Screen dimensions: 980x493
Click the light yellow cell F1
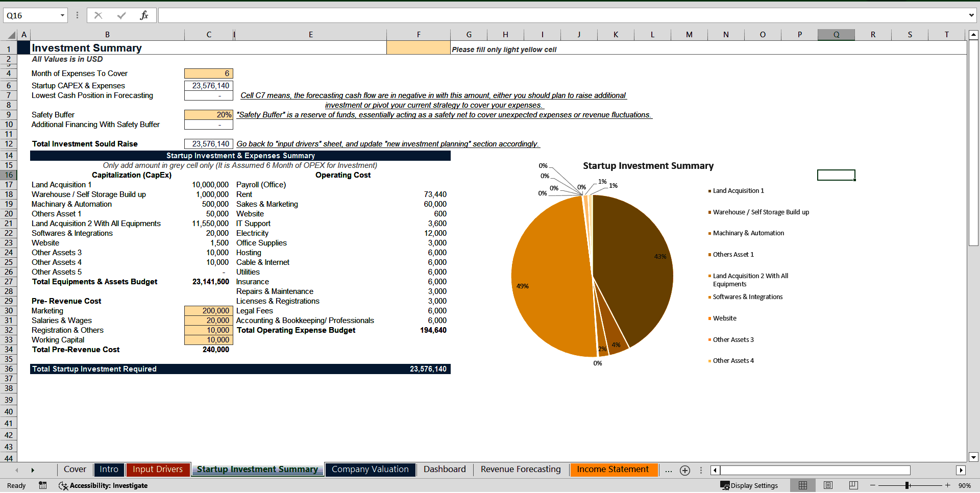(x=419, y=47)
